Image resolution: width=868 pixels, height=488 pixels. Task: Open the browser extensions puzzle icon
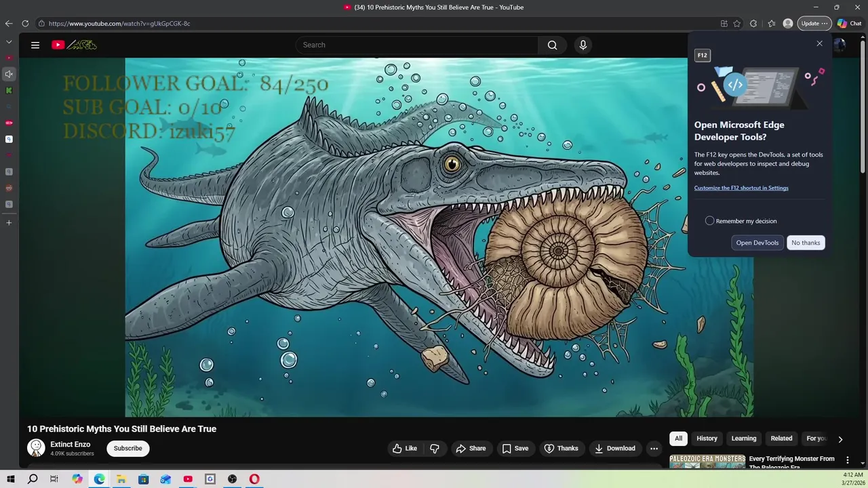tap(753, 24)
